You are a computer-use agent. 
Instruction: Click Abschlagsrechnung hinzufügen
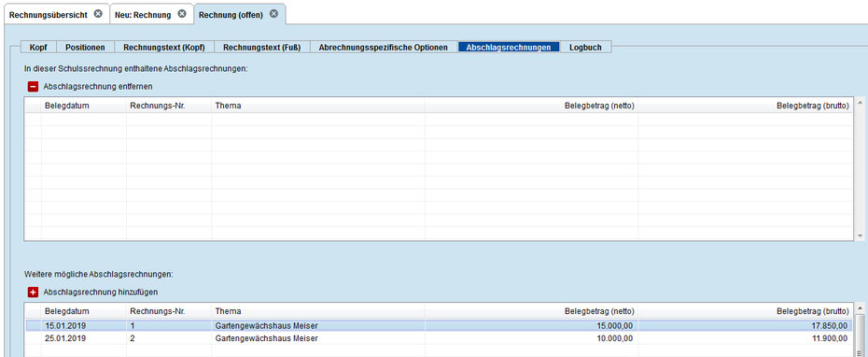pos(100,293)
